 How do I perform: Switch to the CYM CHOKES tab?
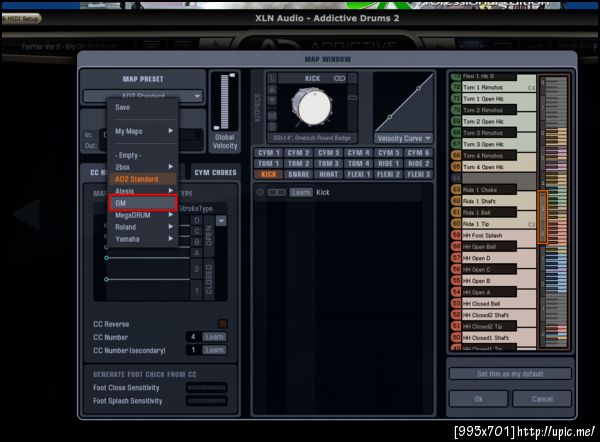[x=215, y=173]
